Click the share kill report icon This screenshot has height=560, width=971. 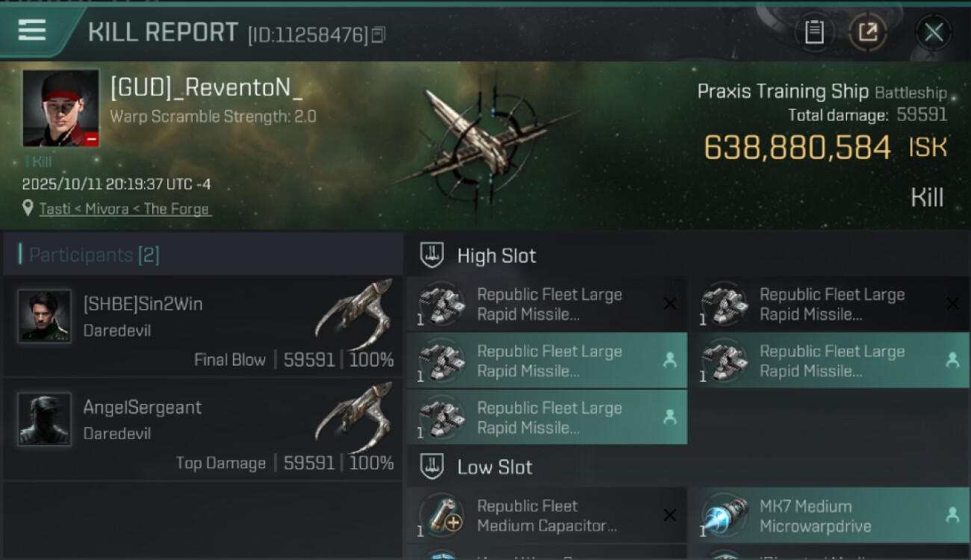click(867, 32)
